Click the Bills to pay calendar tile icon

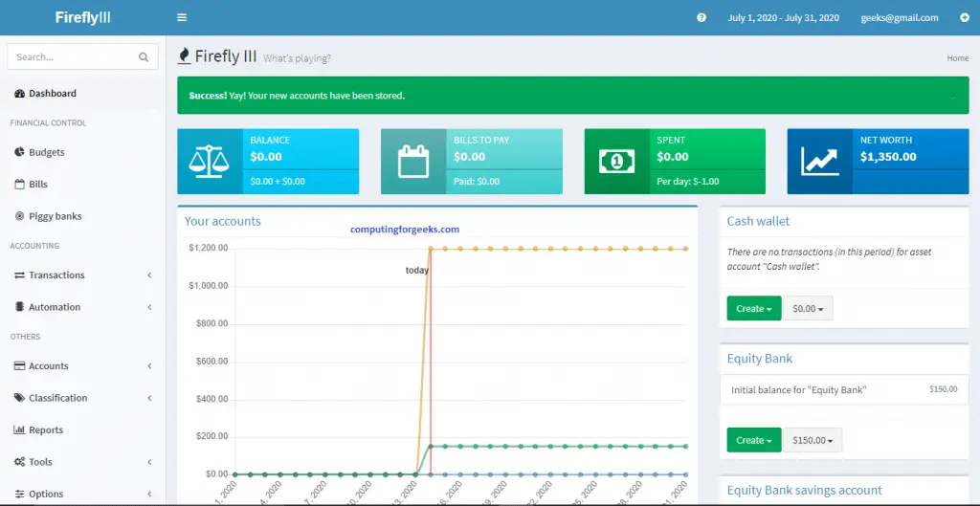413,161
